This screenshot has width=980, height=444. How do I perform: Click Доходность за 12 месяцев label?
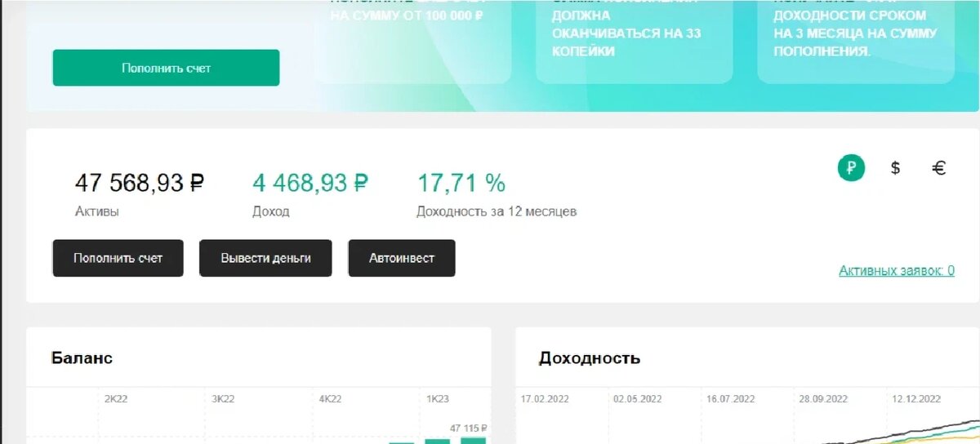coord(497,211)
